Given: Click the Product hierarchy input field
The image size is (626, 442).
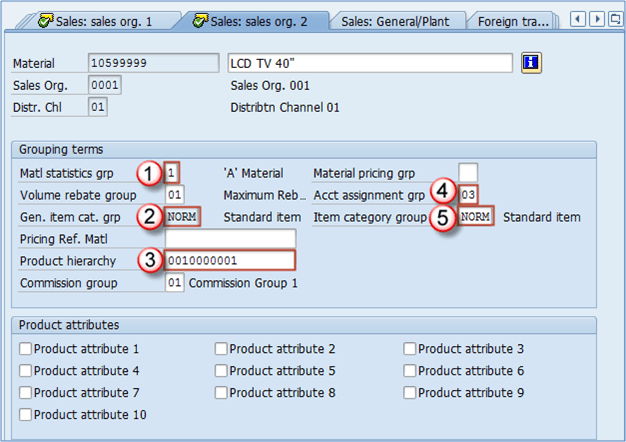Looking at the screenshot, I should (230, 261).
